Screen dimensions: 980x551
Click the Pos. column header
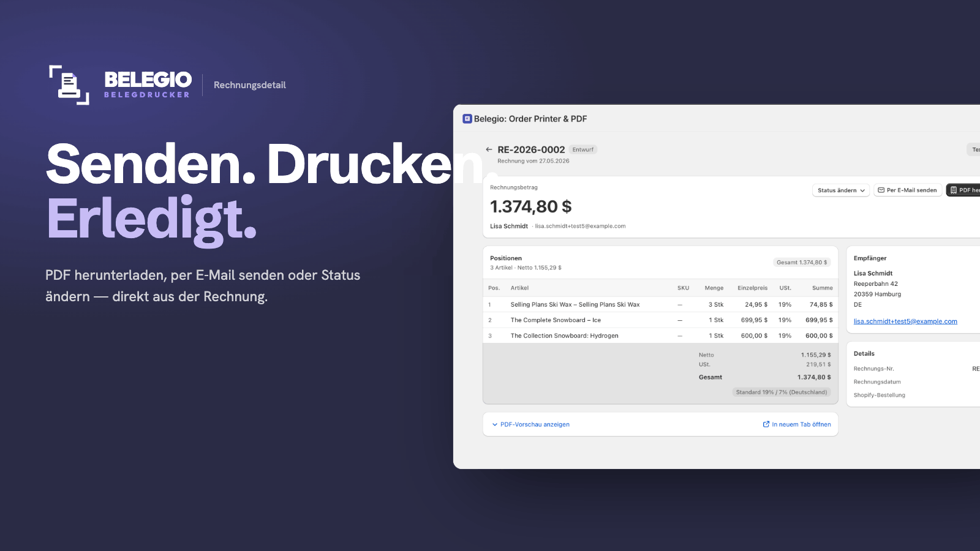coord(494,288)
